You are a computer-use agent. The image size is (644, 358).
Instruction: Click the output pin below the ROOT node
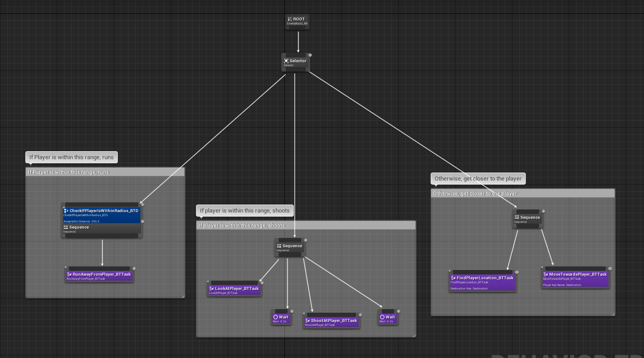297,27
